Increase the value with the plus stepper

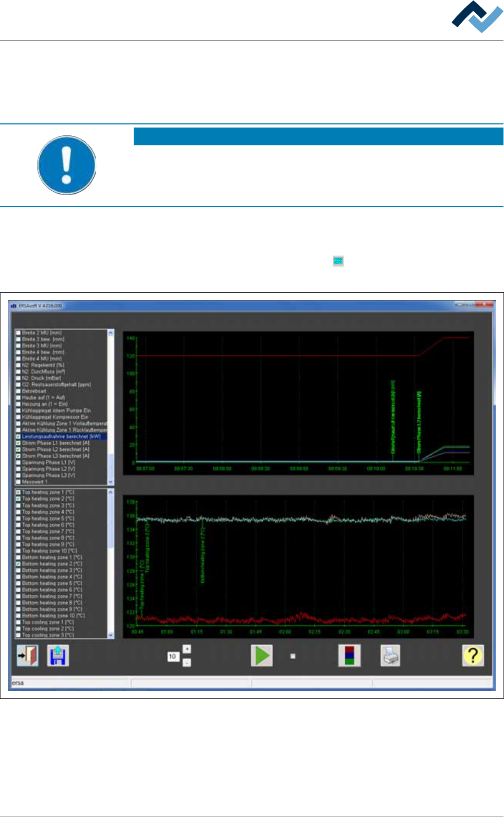point(187,649)
